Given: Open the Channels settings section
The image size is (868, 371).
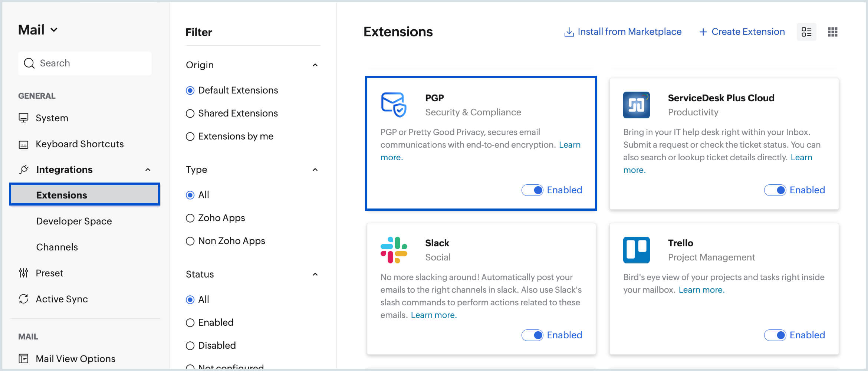Looking at the screenshot, I should (x=57, y=247).
